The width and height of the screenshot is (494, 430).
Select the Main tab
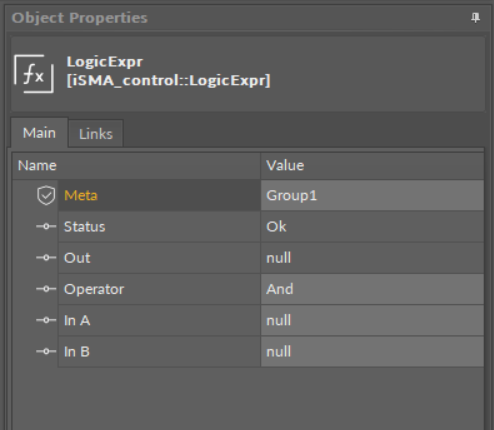[39, 133]
